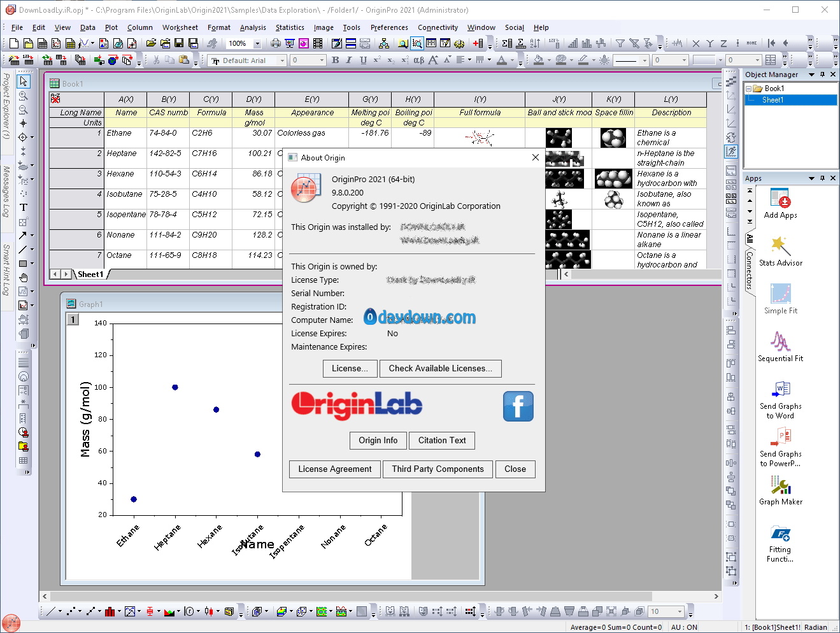Open the line plot type dropdown arrow

[61, 611]
